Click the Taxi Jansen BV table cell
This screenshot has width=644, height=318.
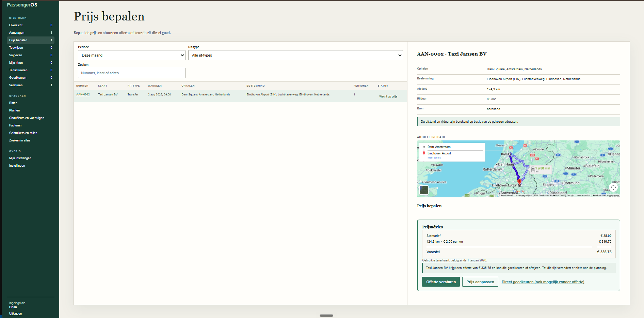point(108,94)
